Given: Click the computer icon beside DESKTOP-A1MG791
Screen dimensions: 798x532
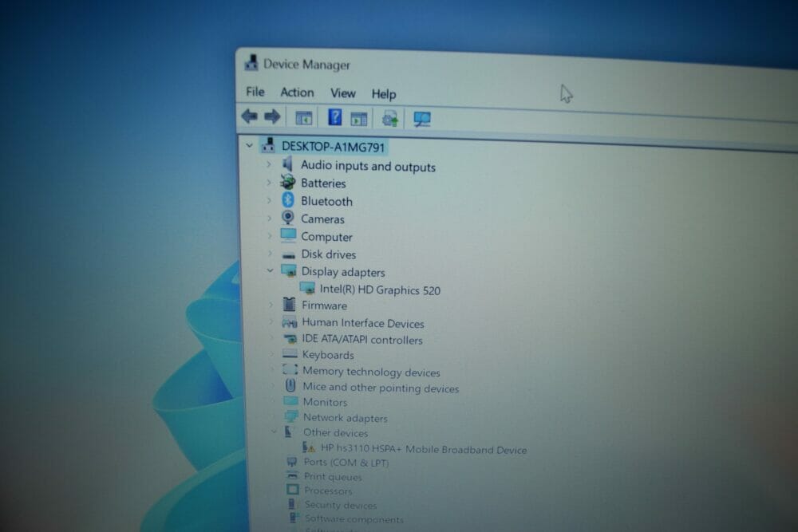Looking at the screenshot, I should [268, 145].
